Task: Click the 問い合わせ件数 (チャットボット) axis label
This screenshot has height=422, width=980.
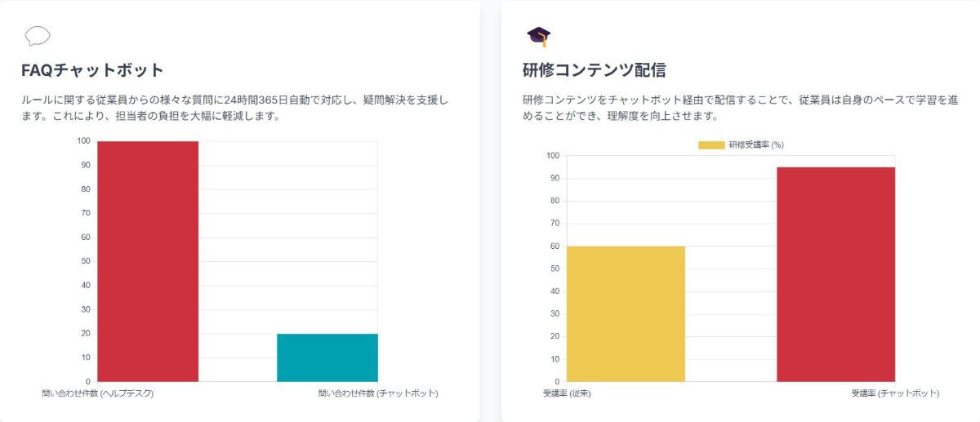Action: [378, 393]
